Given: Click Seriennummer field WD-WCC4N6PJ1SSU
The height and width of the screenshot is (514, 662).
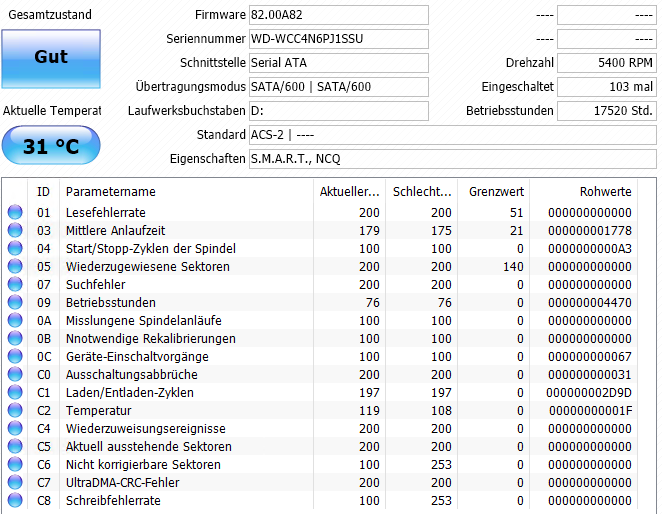Looking at the screenshot, I should click(x=339, y=39).
